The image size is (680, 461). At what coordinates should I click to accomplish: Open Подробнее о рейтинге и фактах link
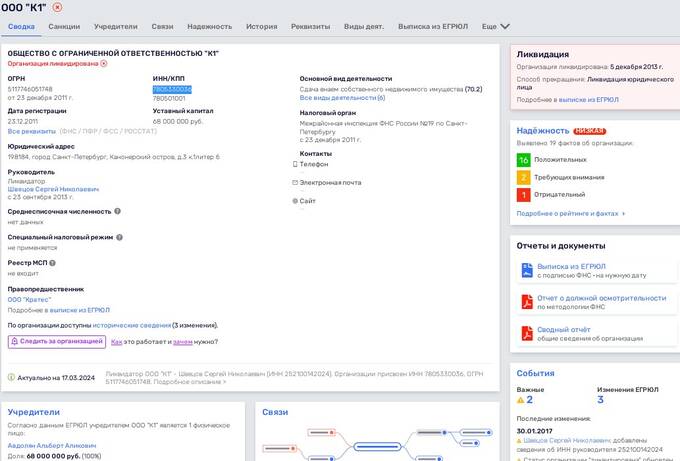pyautogui.click(x=571, y=213)
